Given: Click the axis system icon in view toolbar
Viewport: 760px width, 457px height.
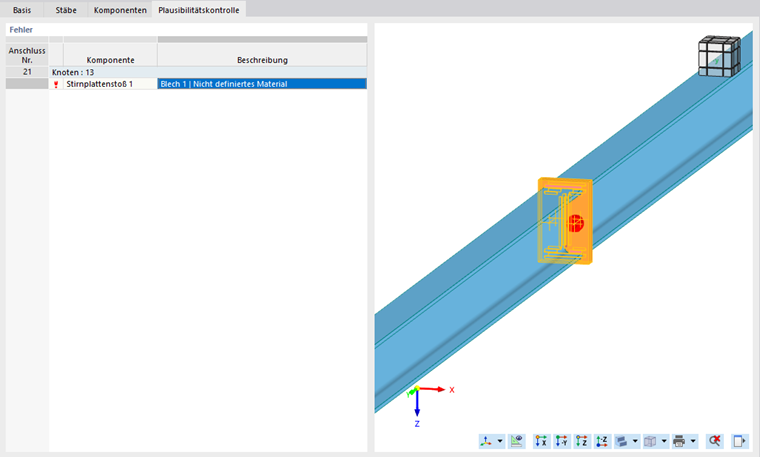Looking at the screenshot, I should pos(486,441).
